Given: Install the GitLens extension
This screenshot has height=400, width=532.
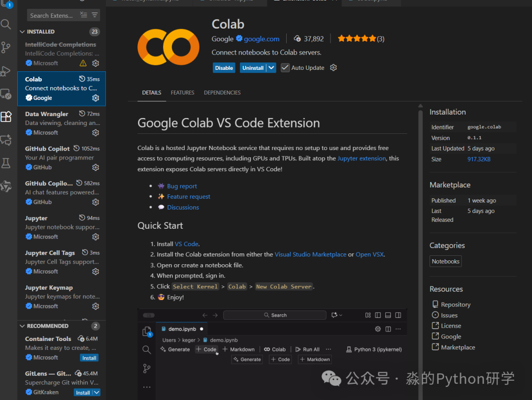Looking at the screenshot, I should pyautogui.click(x=83, y=393).
